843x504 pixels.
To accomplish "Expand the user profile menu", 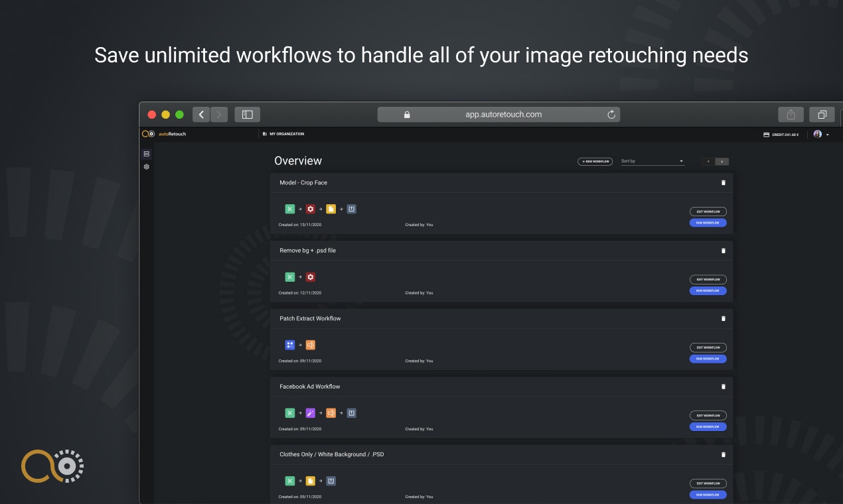I will [x=822, y=134].
